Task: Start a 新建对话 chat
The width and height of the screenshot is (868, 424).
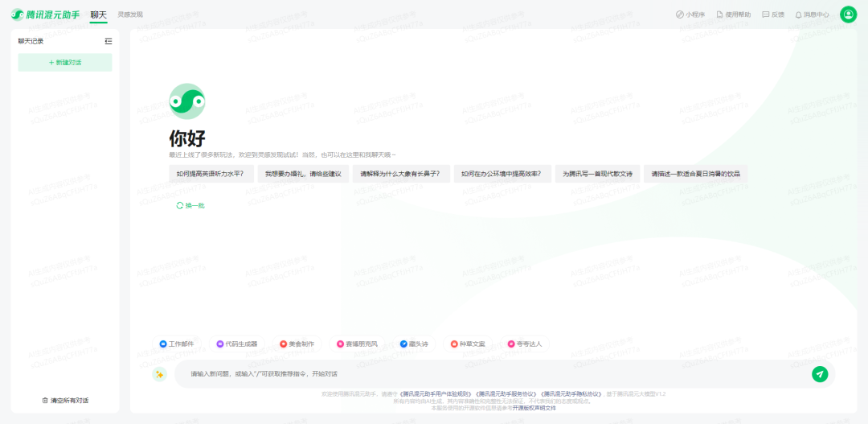Action: tap(65, 63)
